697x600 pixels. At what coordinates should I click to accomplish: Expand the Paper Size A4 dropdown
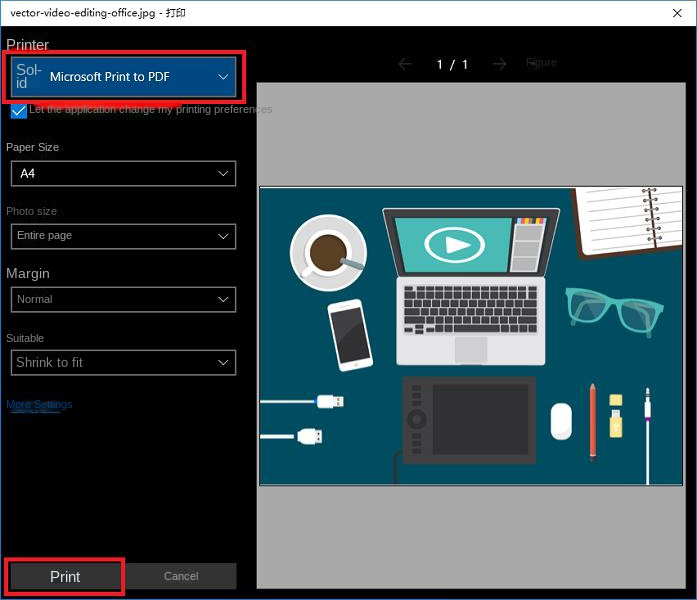(x=123, y=173)
